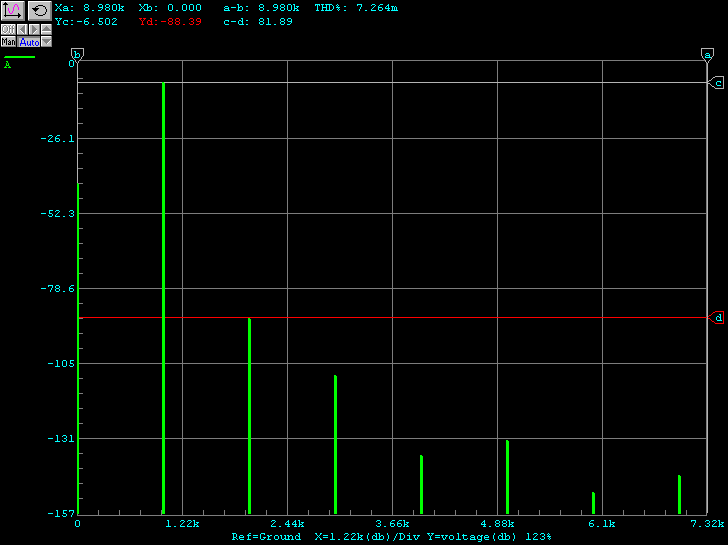The width and height of the screenshot is (728, 545).
Task: Click the THD% readout value
Action: click(376, 8)
